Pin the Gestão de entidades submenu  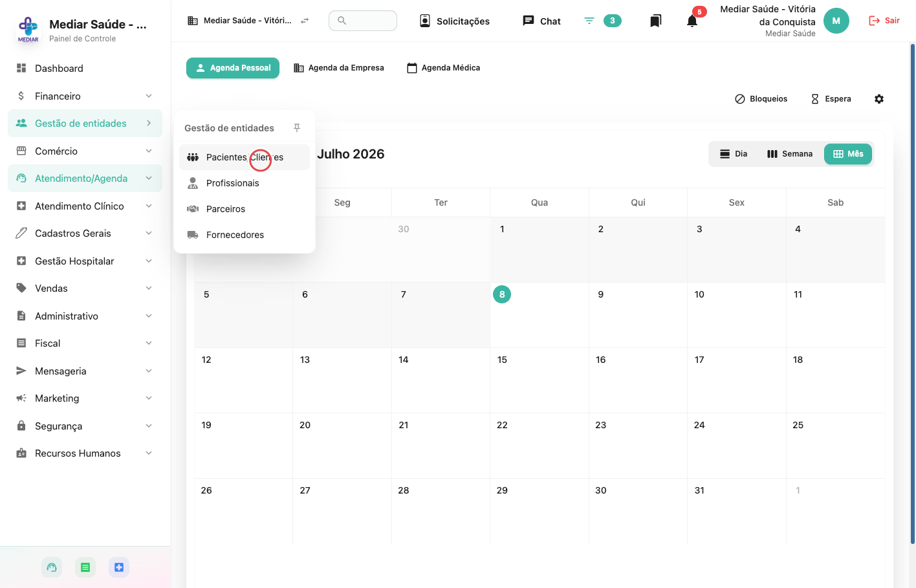[x=297, y=128]
